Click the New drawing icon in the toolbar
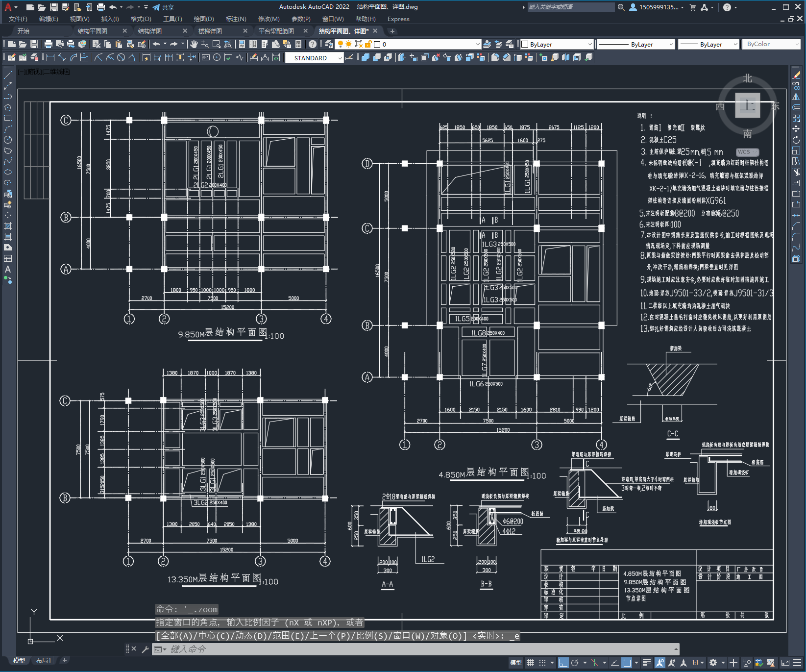 coord(12,44)
